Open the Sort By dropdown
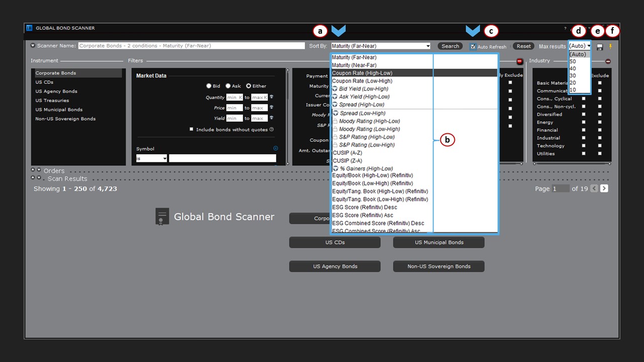Image resolution: width=644 pixels, height=362 pixels. [381, 46]
